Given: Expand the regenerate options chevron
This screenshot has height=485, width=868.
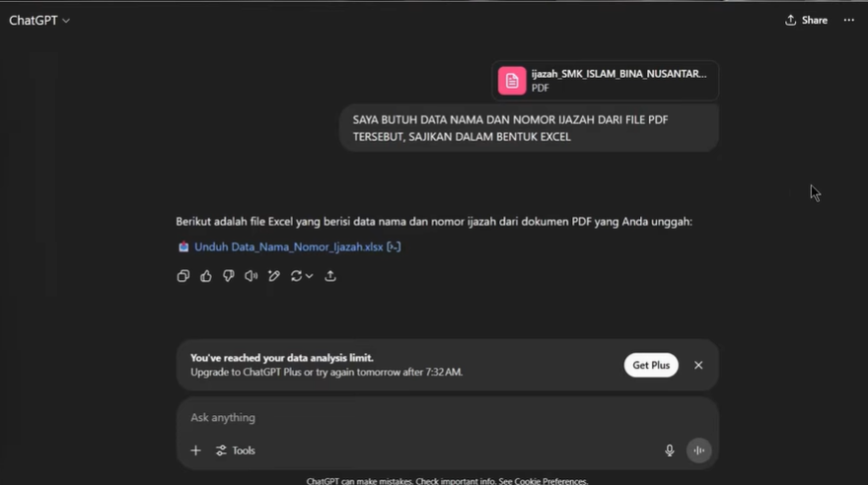Looking at the screenshot, I should [310, 276].
